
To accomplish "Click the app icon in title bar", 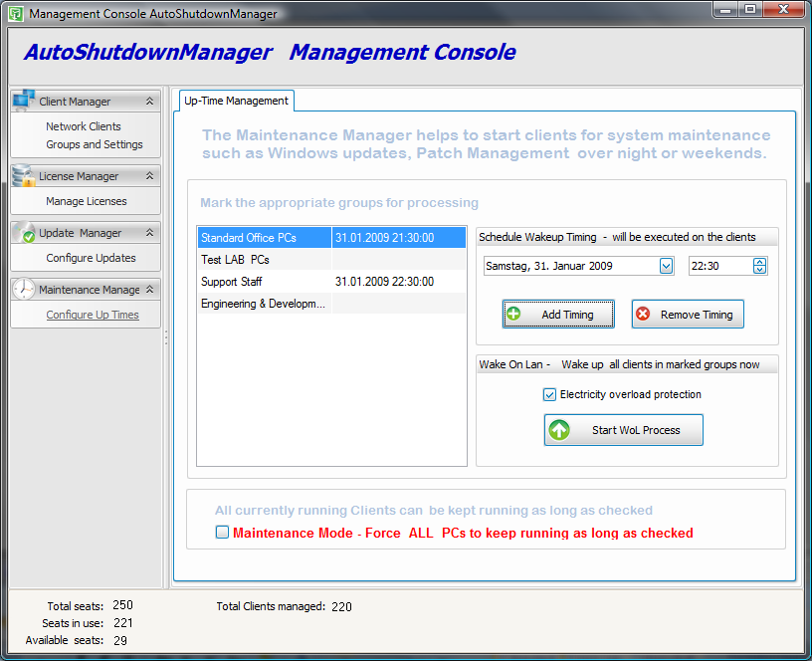I will pos(16,14).
